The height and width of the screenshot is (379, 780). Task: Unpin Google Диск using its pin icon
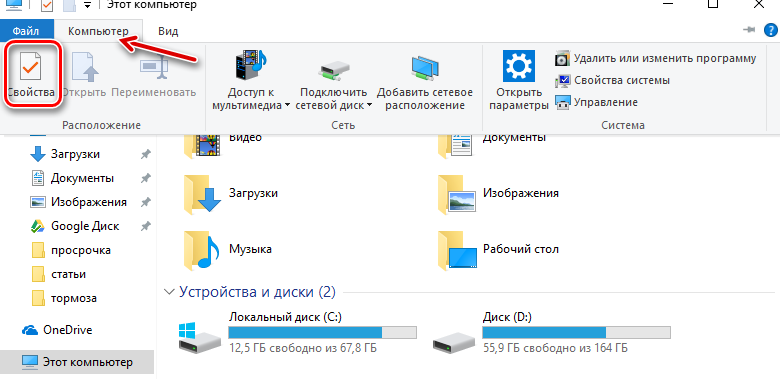(x=146, y=226)
